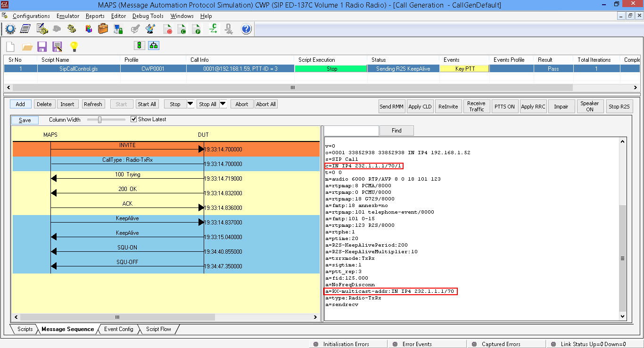The width and height of the screenshot is (644, 348).
Task: Click the Save button above the message sequence
Action: [25, 120]
